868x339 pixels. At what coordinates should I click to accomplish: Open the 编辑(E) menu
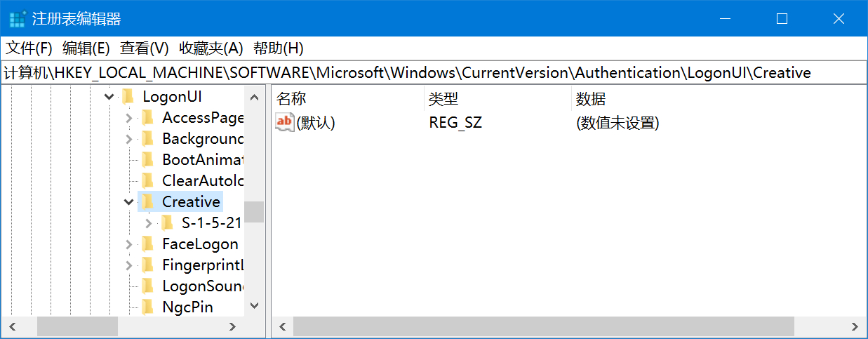coord(86,48)
